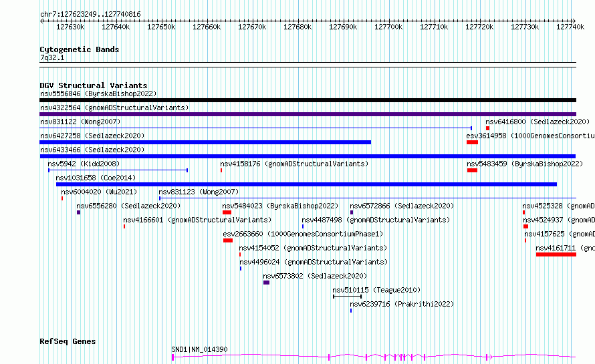Click the blue nsv4496024 variant marker

tap(241, 268)
